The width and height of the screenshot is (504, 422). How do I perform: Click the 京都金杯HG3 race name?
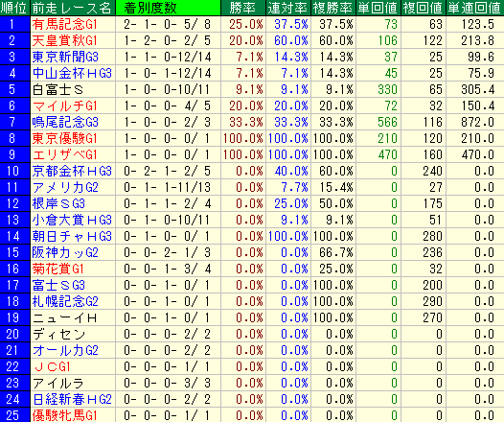[x=72, y=171]
